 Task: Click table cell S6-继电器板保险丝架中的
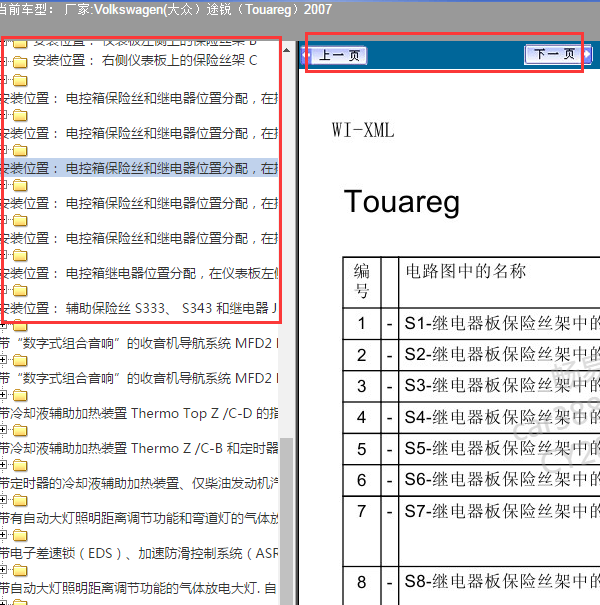499,480
